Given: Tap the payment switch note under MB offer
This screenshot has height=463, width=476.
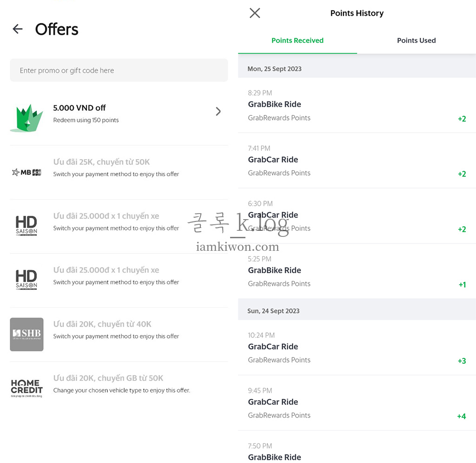Looking at the screenshot, I should pyautogui.click(x=116, y=174).
